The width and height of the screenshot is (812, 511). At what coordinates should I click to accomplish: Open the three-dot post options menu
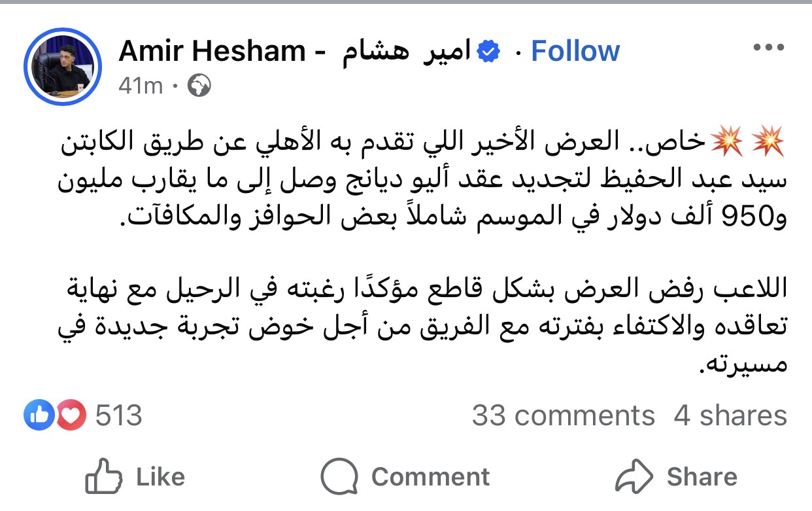[768, 48]
